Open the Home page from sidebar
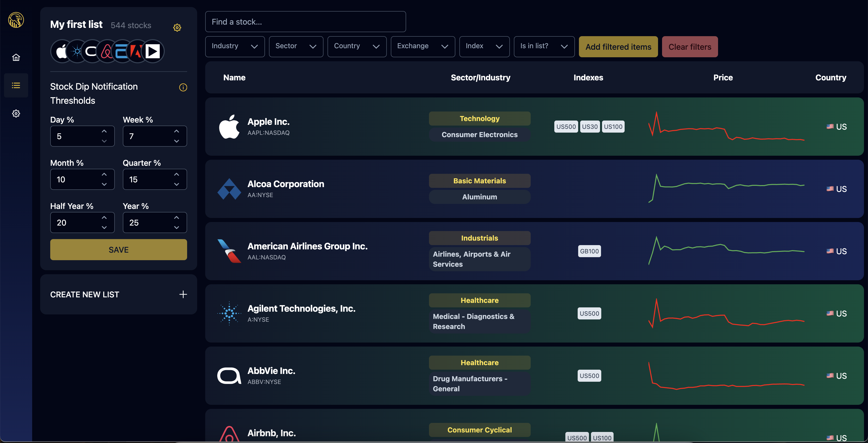This screenshot has height=443, width=868. click(x=16, y=57)
